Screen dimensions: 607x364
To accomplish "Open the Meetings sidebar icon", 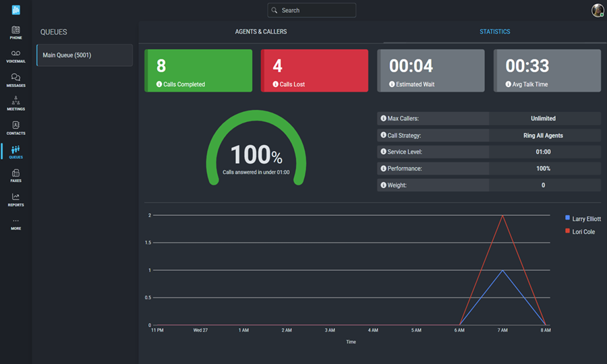I will pos(16,104).
